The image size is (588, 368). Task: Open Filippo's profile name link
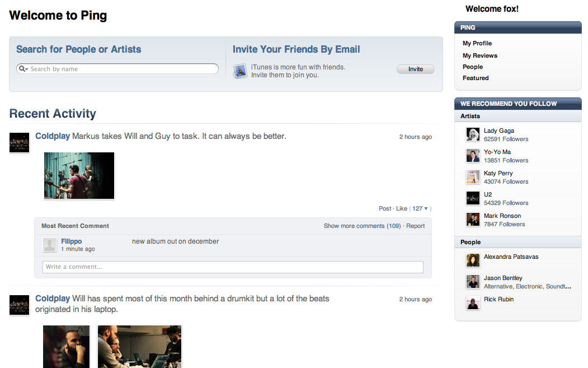(71, 241)
